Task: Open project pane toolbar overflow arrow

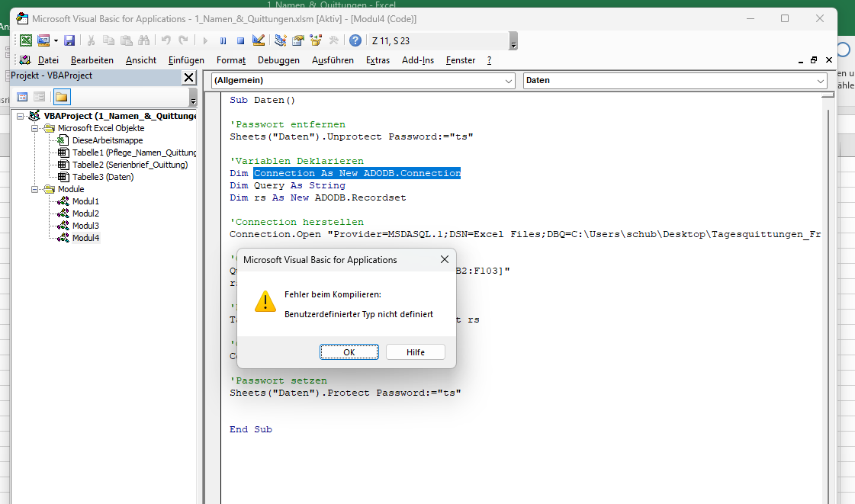Action: coord(193,98)
